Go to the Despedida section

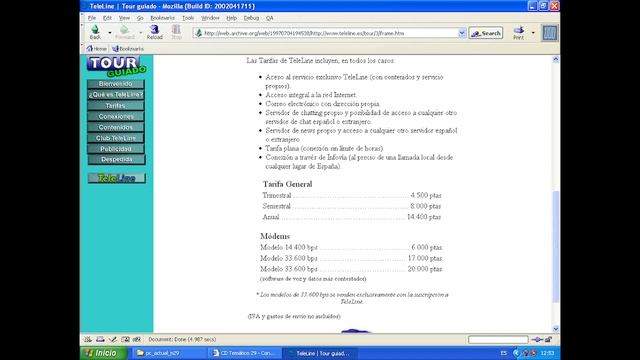(x=116, y=160)
